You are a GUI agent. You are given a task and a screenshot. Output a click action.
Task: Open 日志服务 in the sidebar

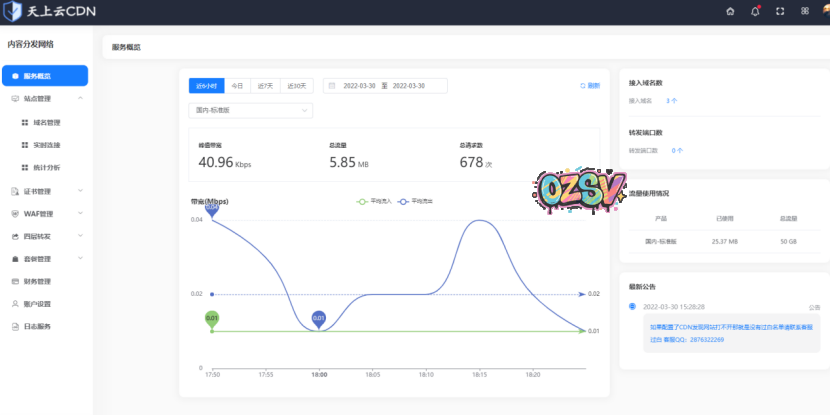(x=37, y=326)
